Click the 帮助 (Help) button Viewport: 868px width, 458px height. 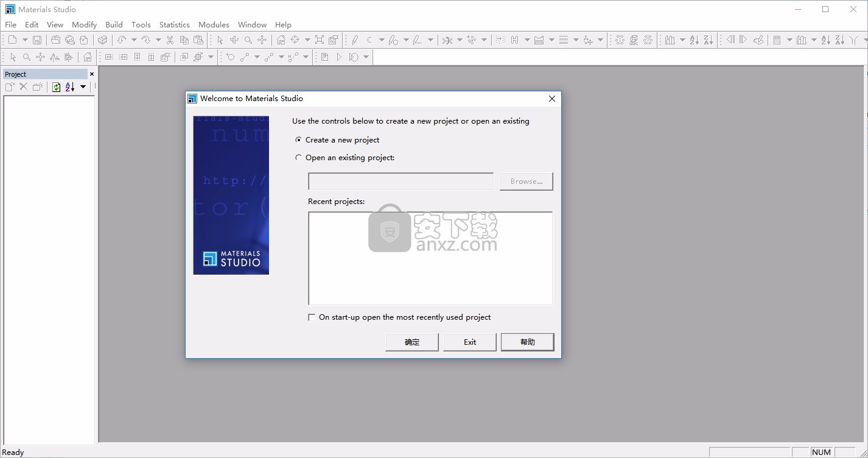[528, 342]
